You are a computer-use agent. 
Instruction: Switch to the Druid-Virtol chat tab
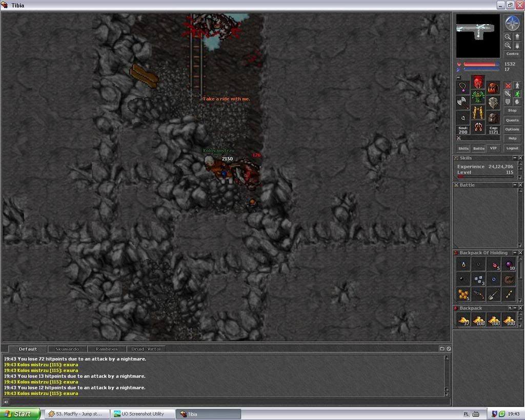[146, 349]
